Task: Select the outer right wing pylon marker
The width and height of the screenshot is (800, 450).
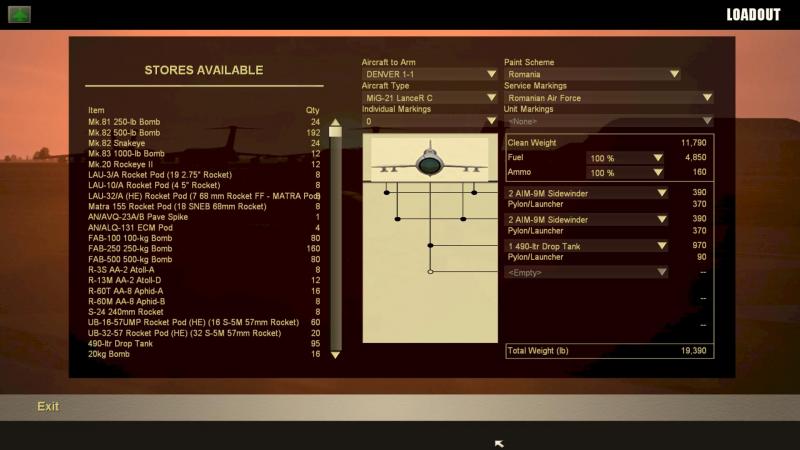Action: click(474, 192)
